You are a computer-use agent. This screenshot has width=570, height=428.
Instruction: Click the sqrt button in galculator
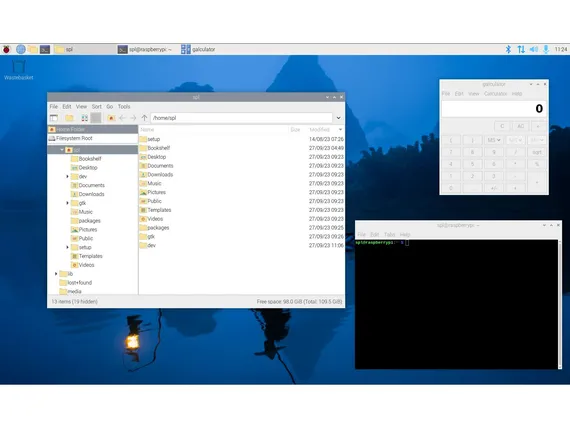click(x=537, y=152)
